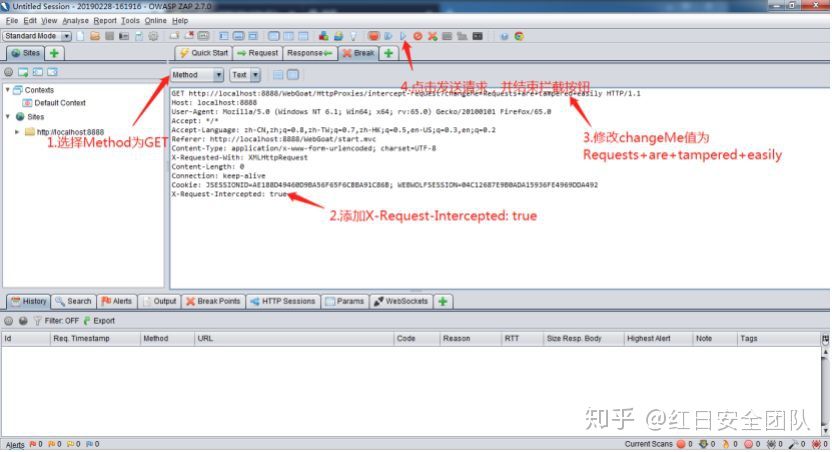The width and height of the screenshot is (832, 452).
Task: Switch to the Alerts tab
Action: click(116, 301)
